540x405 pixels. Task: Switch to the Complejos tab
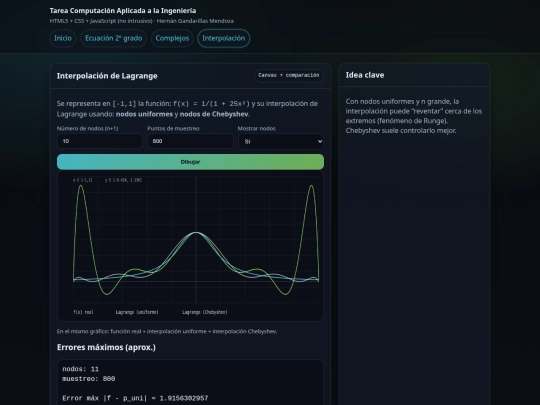[x=172, y=38]
